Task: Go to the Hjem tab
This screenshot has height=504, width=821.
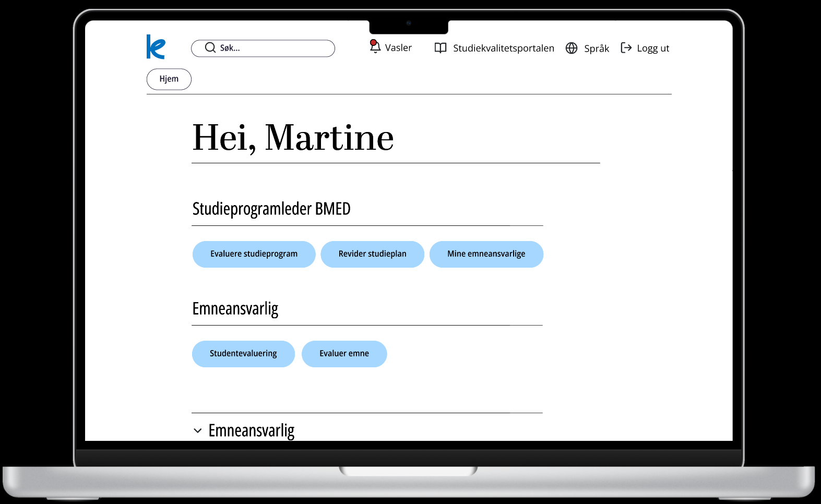Action: (x=169, y=79)
